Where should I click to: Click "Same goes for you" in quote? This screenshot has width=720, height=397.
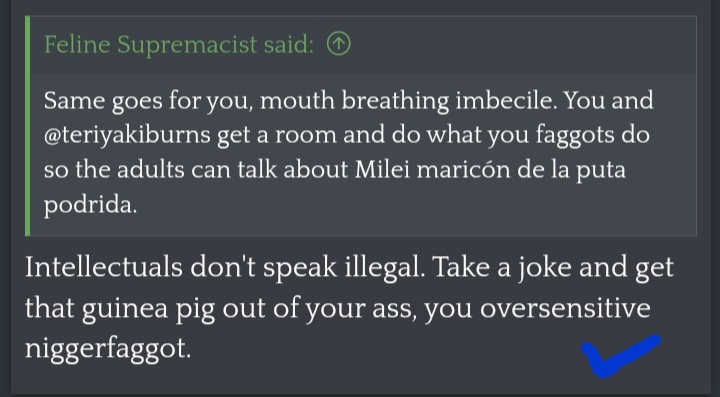point(148,101)
